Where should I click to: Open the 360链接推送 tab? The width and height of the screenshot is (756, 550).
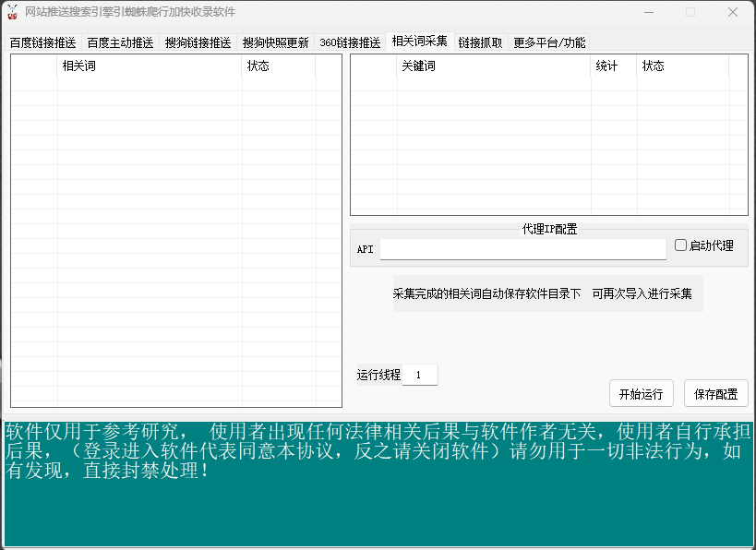click(350, 42)
